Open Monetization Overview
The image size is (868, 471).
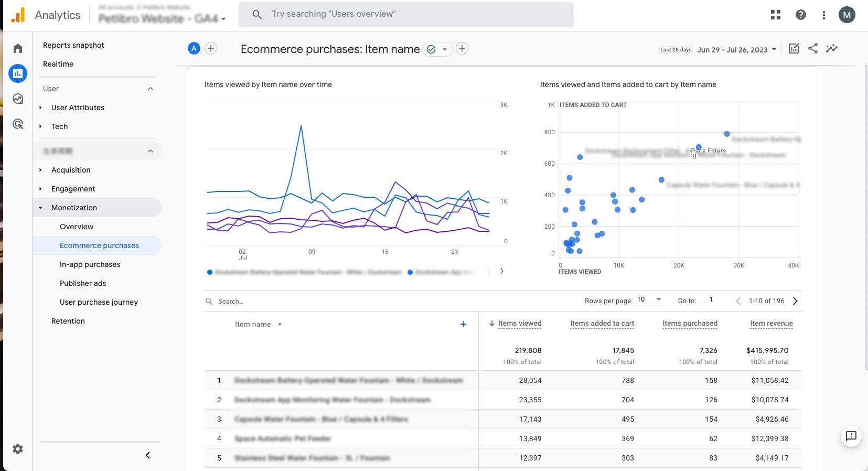click(x=77, y=227)
